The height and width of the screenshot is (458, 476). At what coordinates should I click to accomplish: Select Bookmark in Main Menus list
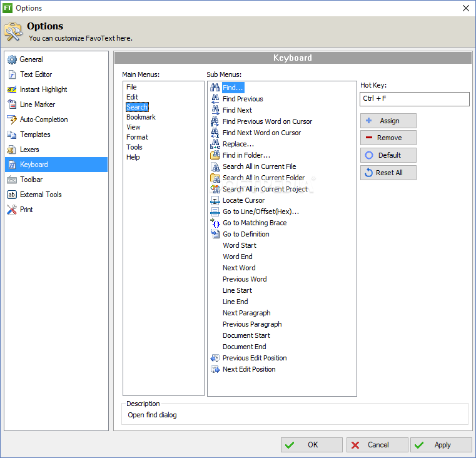(141, 117)
